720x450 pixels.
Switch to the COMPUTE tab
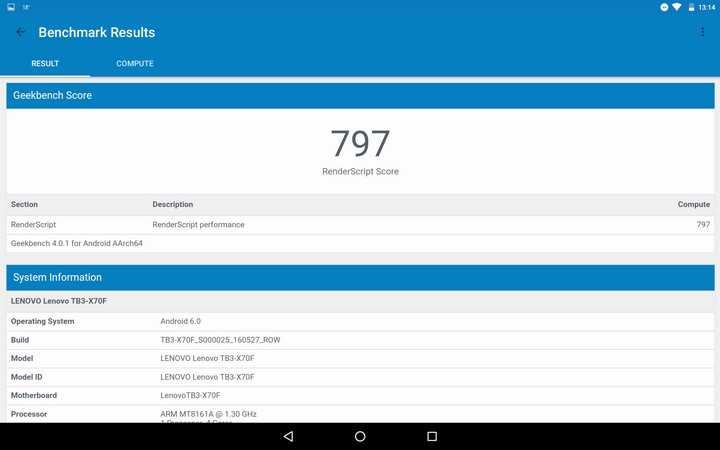tap(135, 63)
